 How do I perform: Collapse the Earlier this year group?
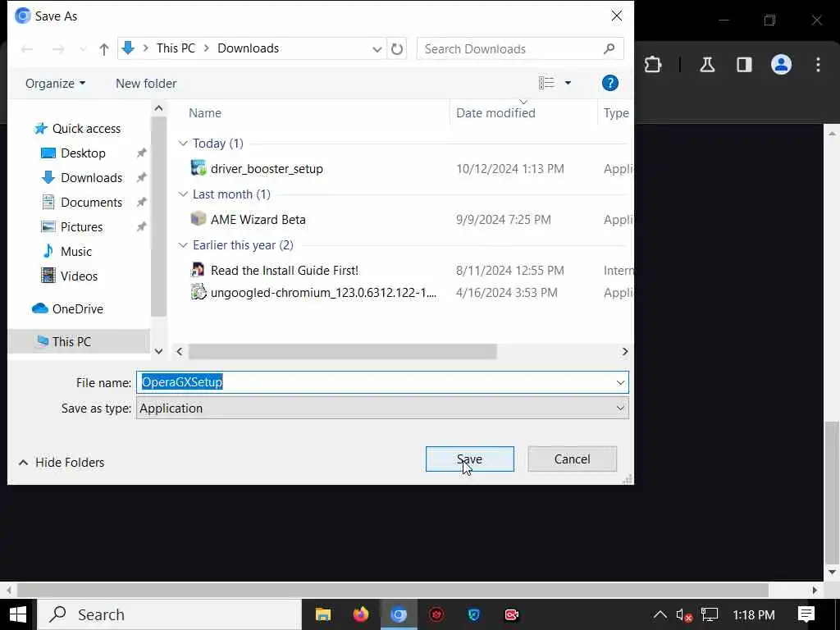[x=183, y=245]
